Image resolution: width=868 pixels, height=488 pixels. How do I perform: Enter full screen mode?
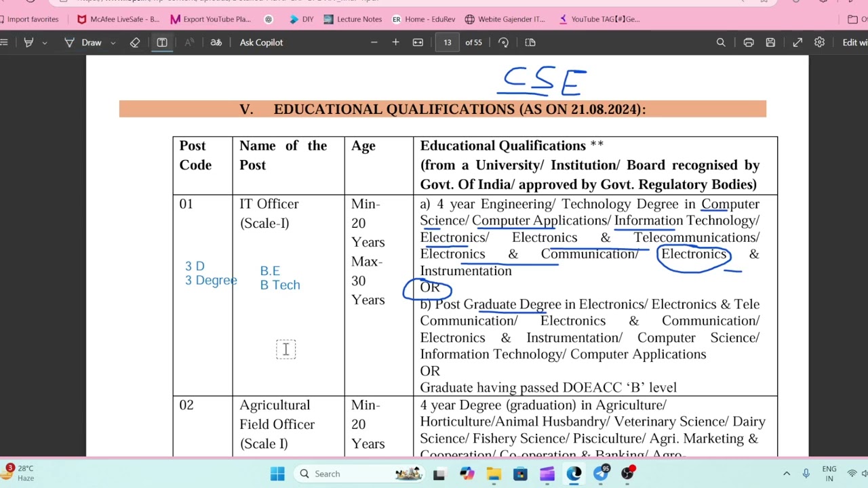(797, 42)
